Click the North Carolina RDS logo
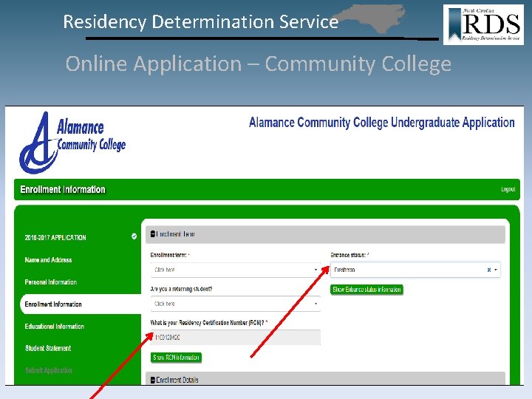The image size is (532, 399). (x=483, y=24)
